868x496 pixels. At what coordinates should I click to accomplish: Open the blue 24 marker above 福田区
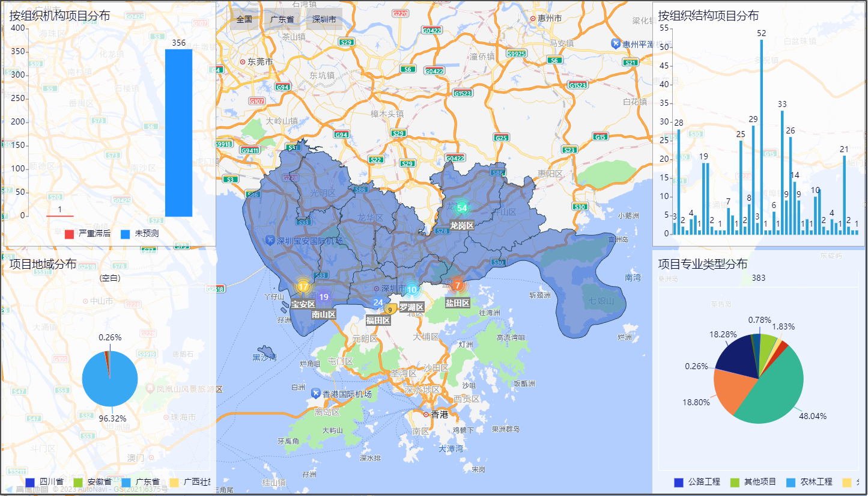[x=378, y=302]
